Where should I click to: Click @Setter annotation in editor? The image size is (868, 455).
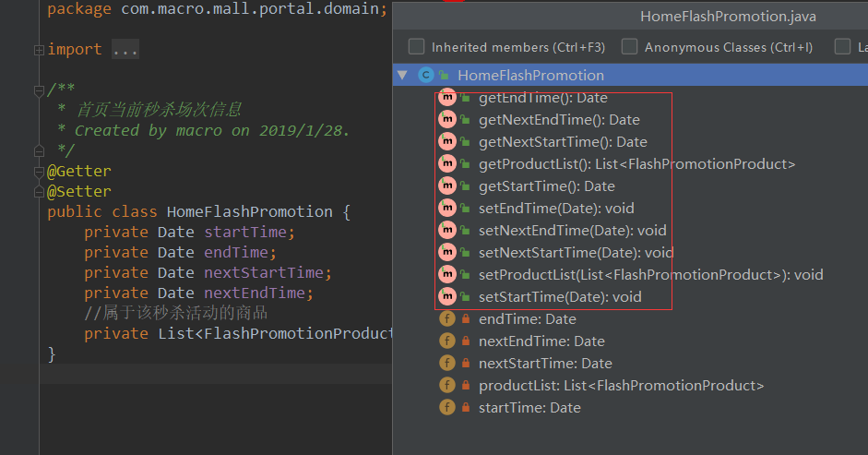coord(79,192)
